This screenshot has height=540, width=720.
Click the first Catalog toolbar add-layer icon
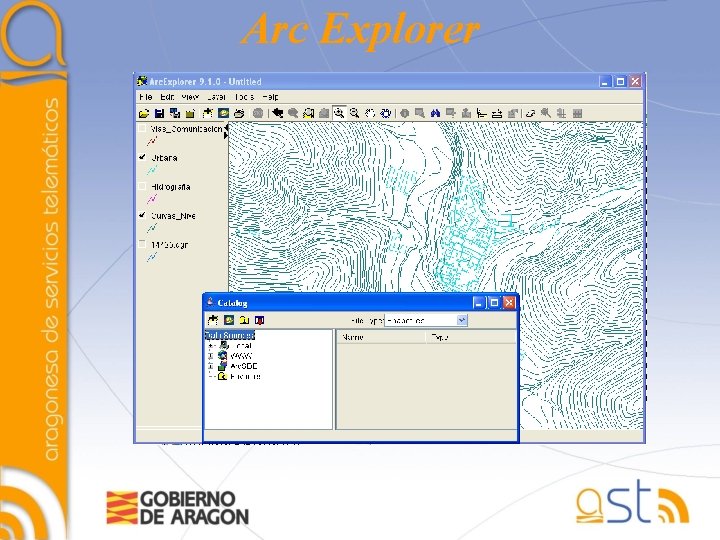[x=213, y=320]
